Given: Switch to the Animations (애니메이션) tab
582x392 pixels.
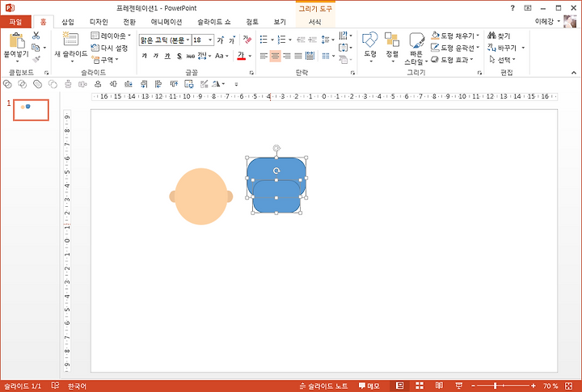Looking at the screenshot, I should click(167, 22).
